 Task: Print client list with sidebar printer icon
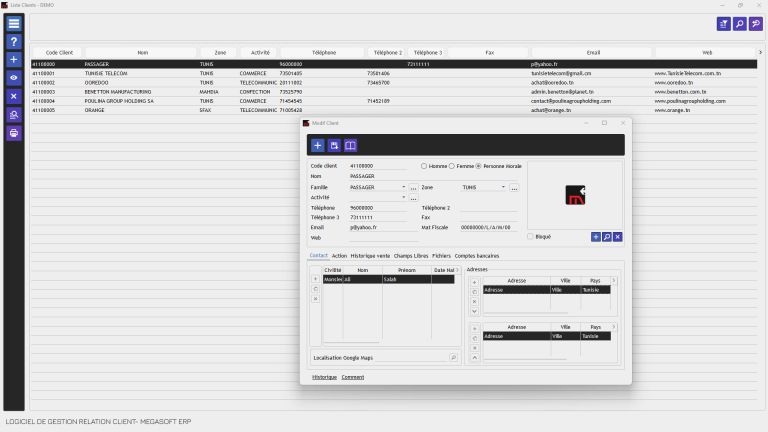(x=14, y=133)
